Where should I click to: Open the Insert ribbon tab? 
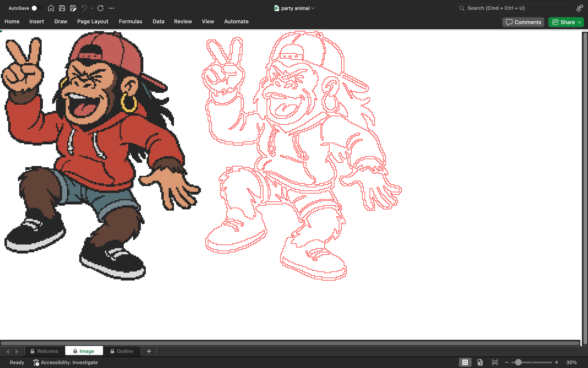37,21
